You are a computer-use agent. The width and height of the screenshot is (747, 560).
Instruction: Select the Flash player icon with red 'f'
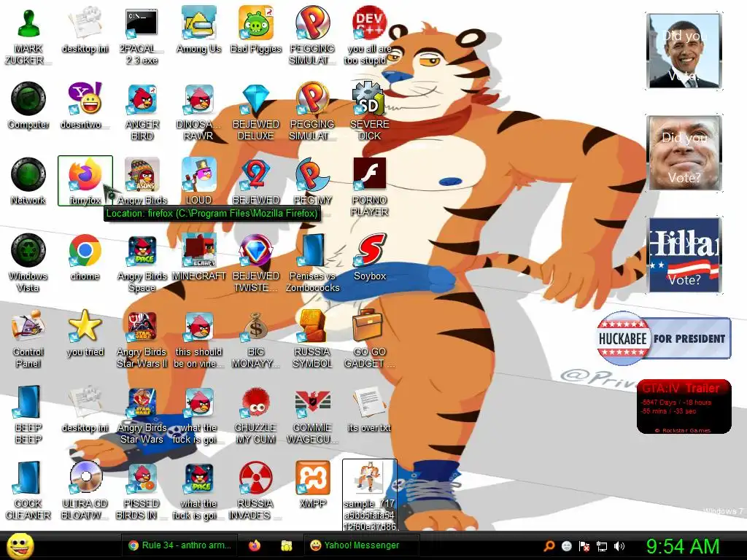(369, 174)
